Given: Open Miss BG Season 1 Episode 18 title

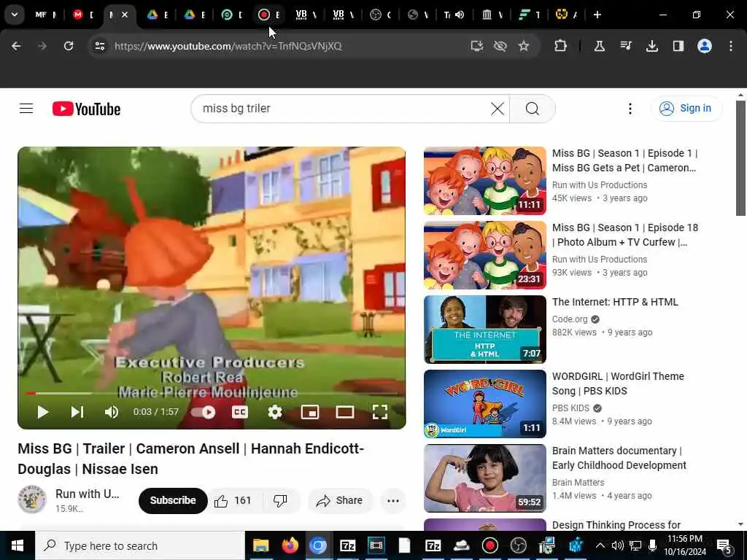Looking at the screenshot, I should click(x=624, y=235).
